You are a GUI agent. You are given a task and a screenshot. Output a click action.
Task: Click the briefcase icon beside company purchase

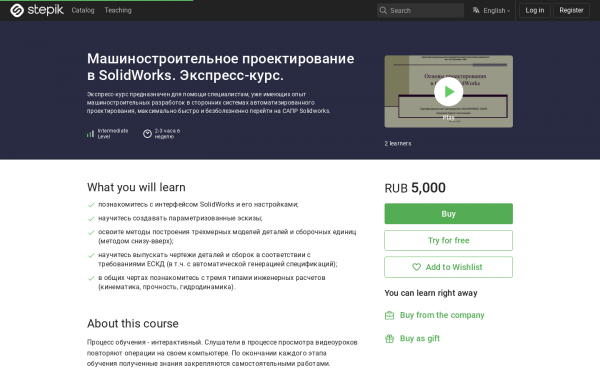point(389,315)
